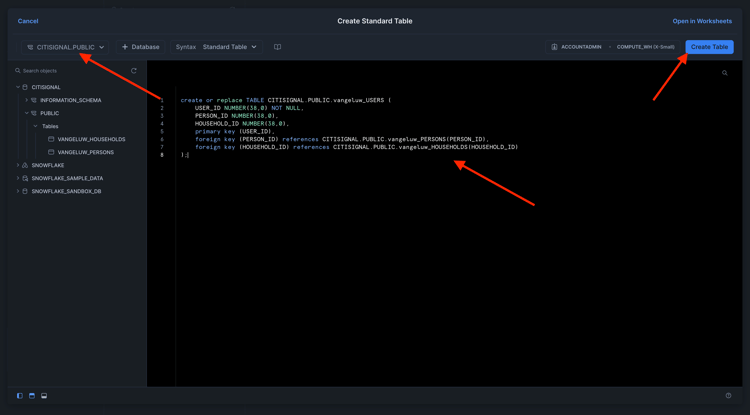The width and height of the screenshot is (750, 415).
Task: Click the CITISIGNAL database icon
Action: [x=25, y=87]
